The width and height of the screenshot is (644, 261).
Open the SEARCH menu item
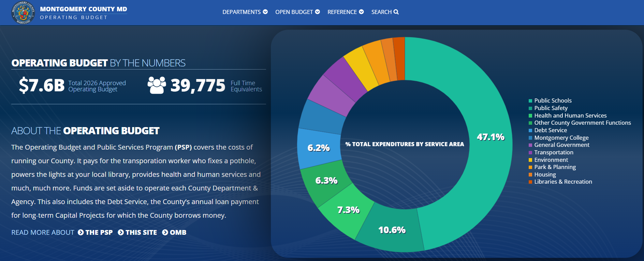(x=381, y=12)
